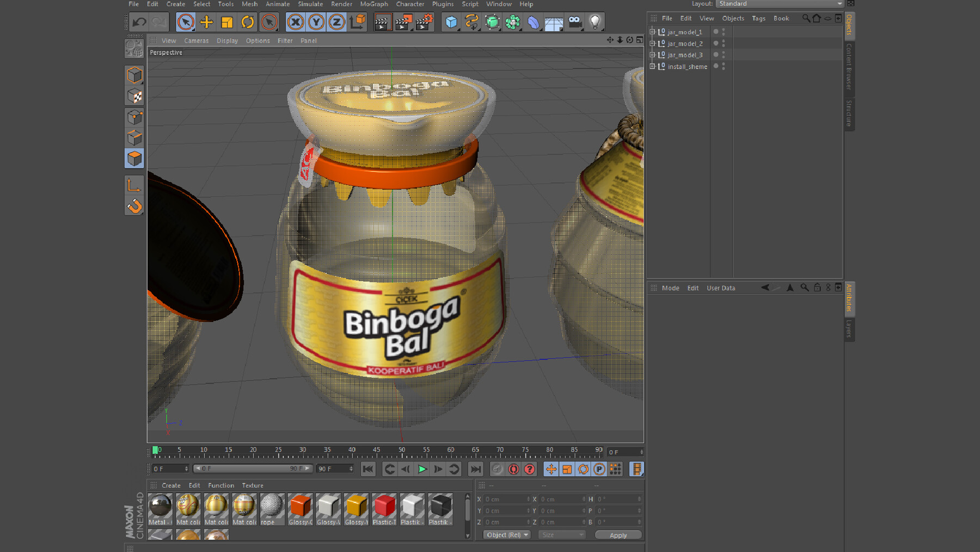
Task: Toggle the X axis lock
Action: [x=295, y=21]
